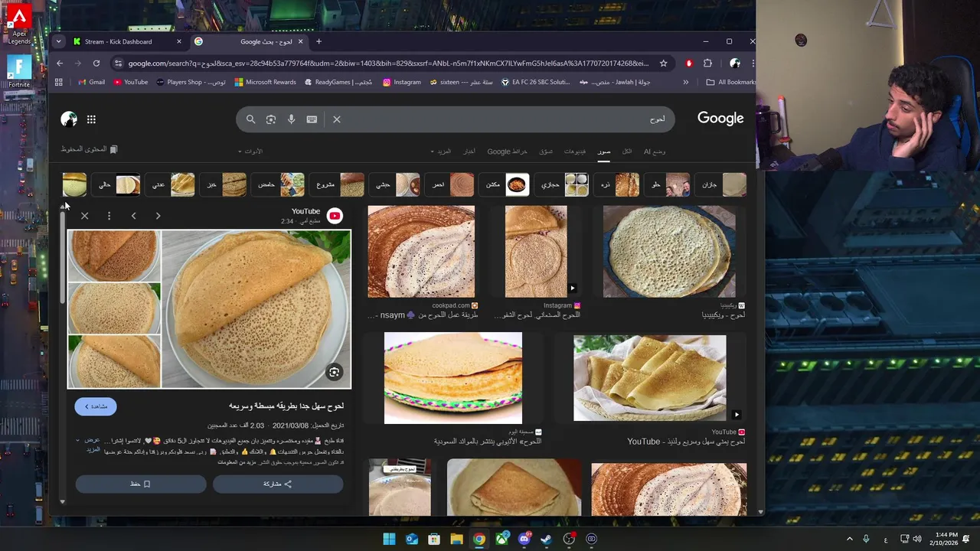Viewport: 980px width, 551px height.
Task: Switch to the تسوّق shopping tab
Action: [546, 152]
